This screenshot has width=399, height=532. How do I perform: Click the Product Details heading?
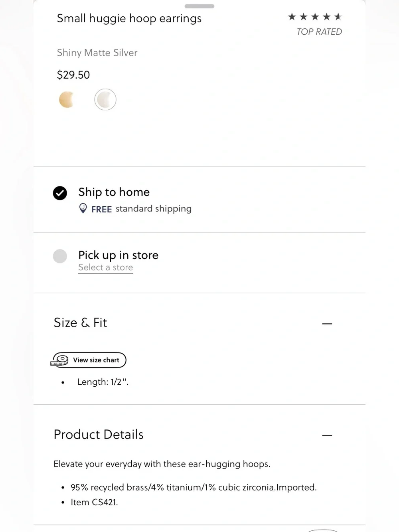[99, 434]
